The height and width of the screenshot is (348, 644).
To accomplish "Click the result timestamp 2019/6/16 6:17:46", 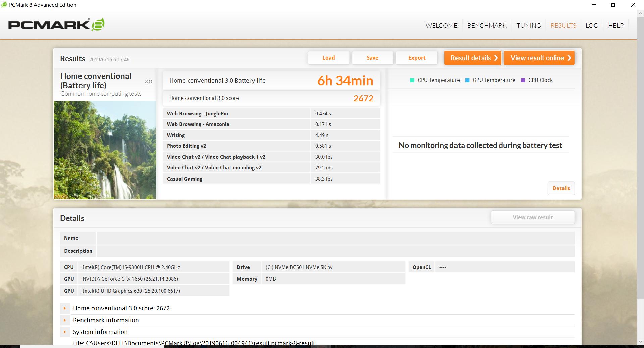I will (x=109, y=60).
